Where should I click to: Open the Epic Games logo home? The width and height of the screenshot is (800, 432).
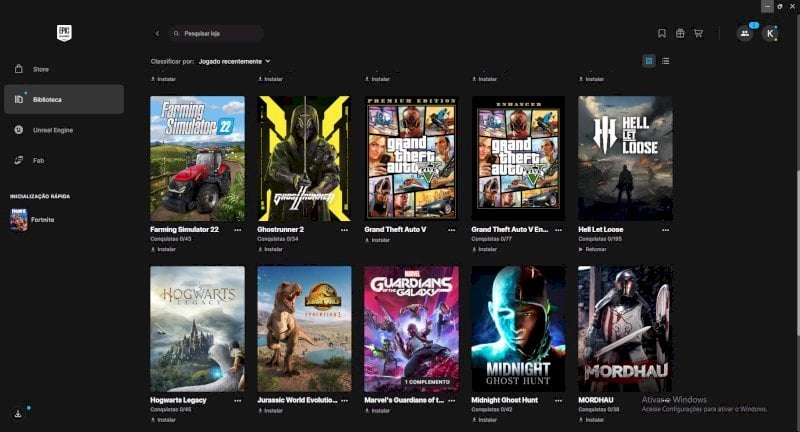click(x=64, y=33)
